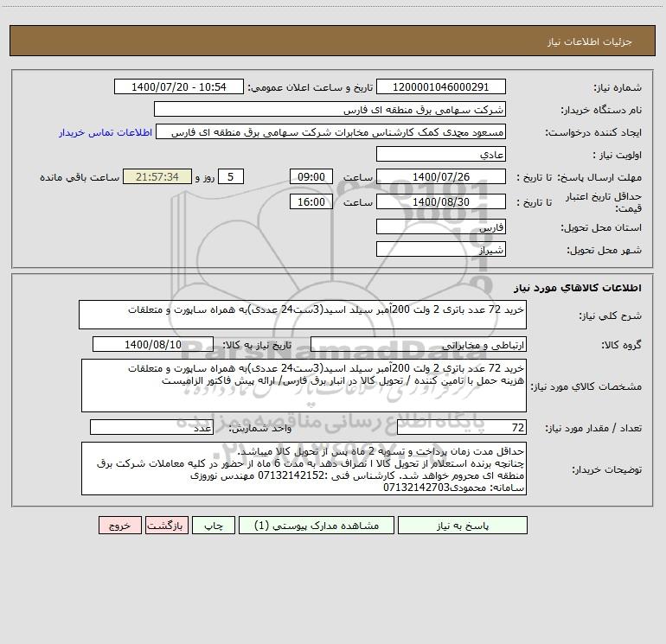Click the واحد شمارش label

[260, 428]
